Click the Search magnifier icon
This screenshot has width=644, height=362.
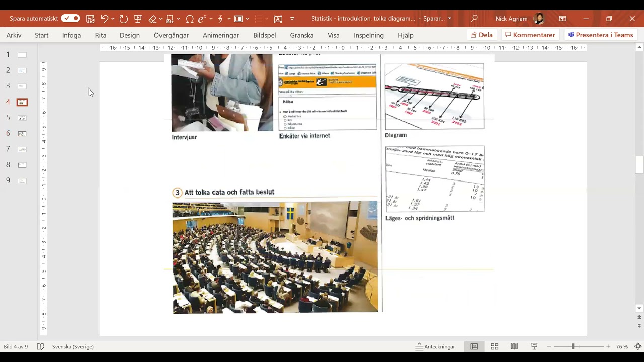(474, 19)
